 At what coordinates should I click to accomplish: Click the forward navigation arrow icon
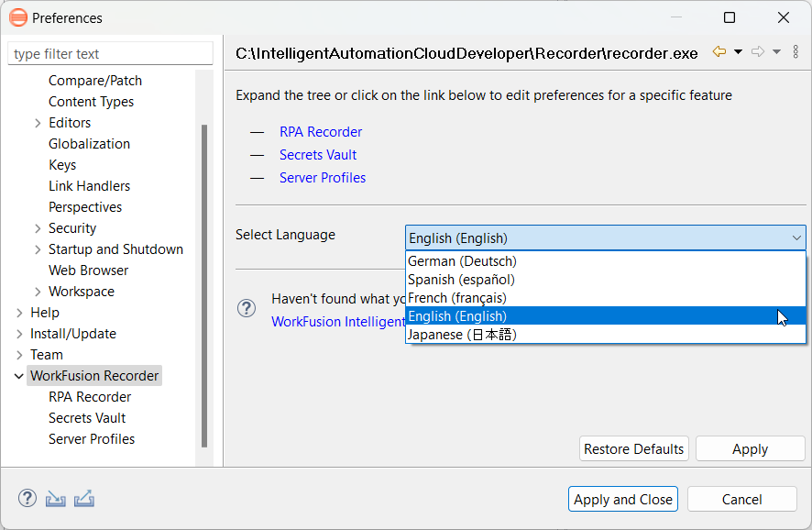(758, 52)
